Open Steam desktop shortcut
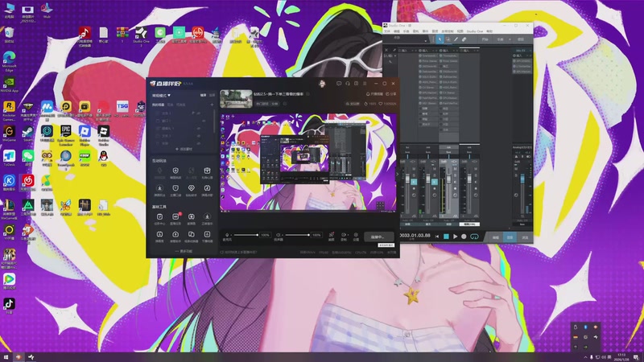The image size is (644, 362). point(28,132)
